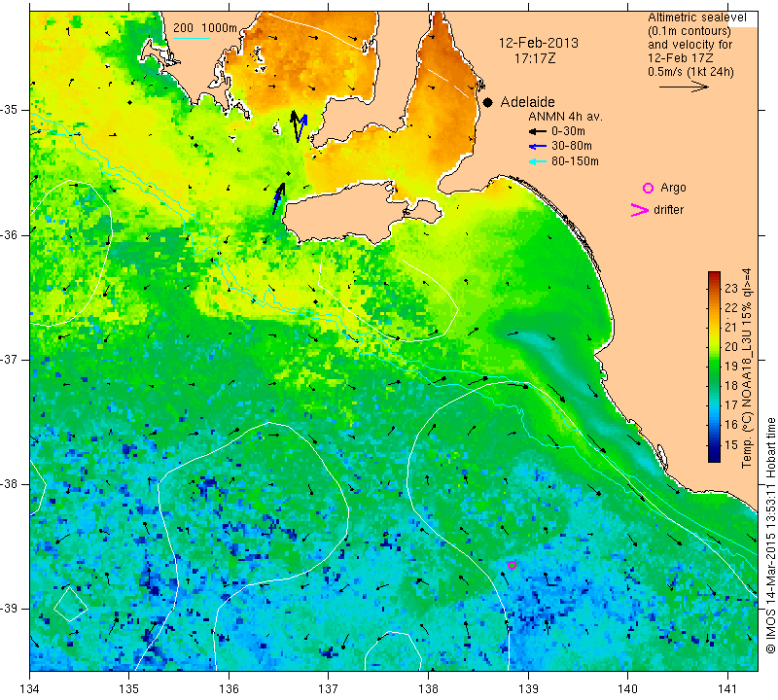Click the longitude 140 axis label
The image size is (778, 700).
627,689
